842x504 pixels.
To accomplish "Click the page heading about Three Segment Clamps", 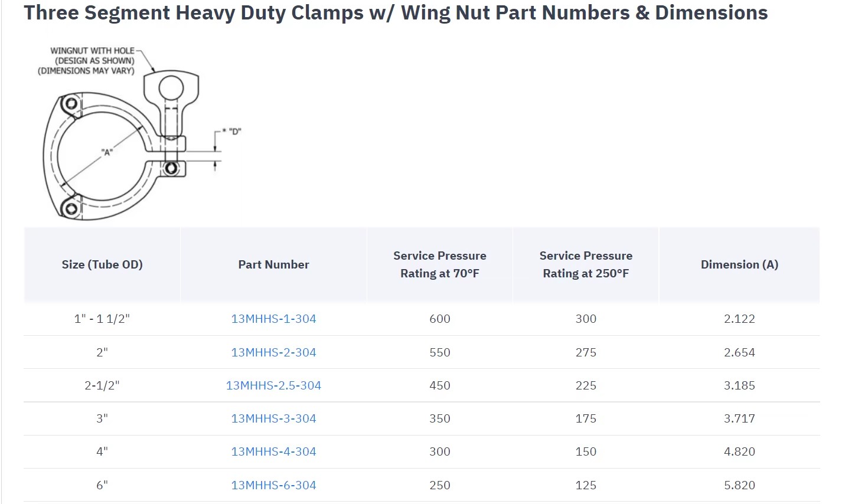I will coord(396,12).
